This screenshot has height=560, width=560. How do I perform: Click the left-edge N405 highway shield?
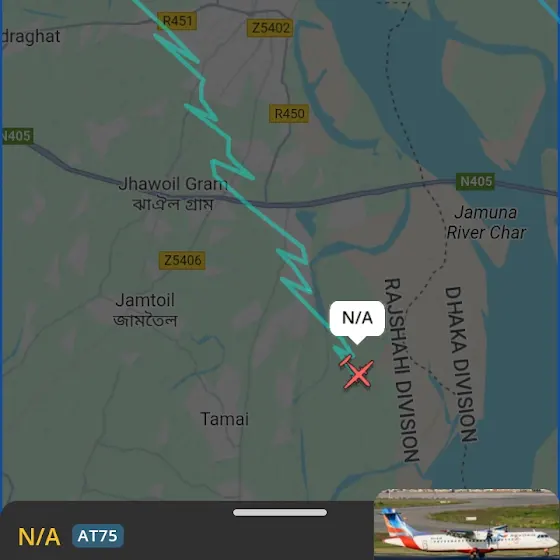coord(17,136)
